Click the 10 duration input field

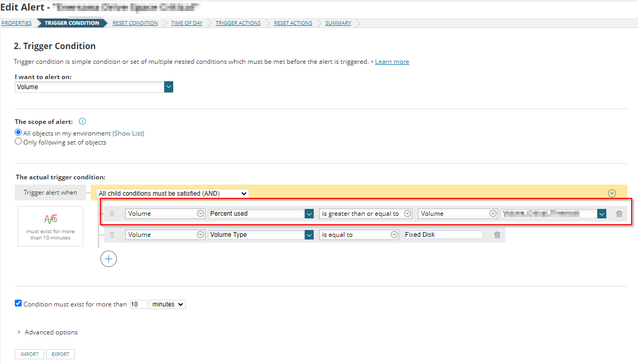139,304
